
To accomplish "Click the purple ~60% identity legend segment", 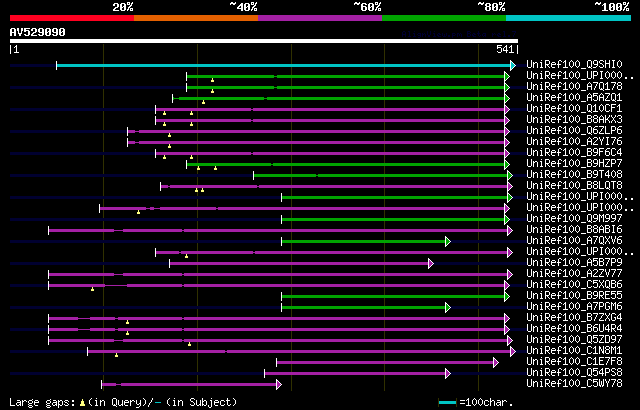I will [320, 18].
